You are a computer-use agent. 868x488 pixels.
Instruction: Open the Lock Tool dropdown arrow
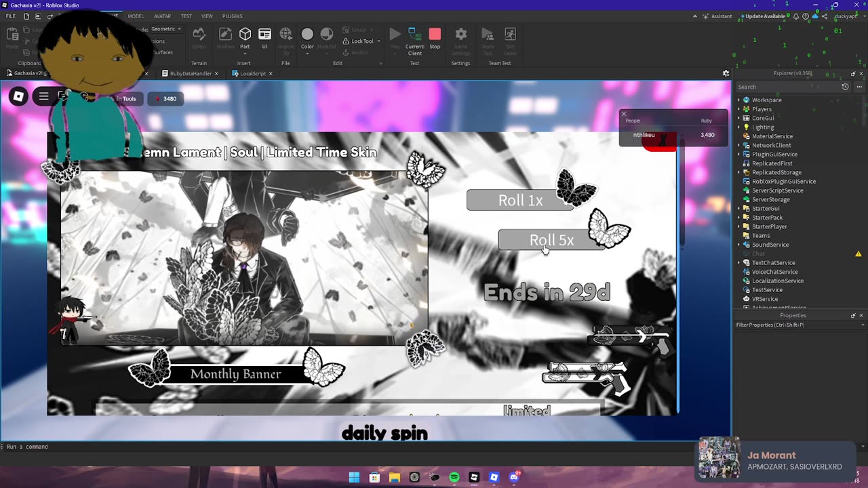click(x=378, y=41)
